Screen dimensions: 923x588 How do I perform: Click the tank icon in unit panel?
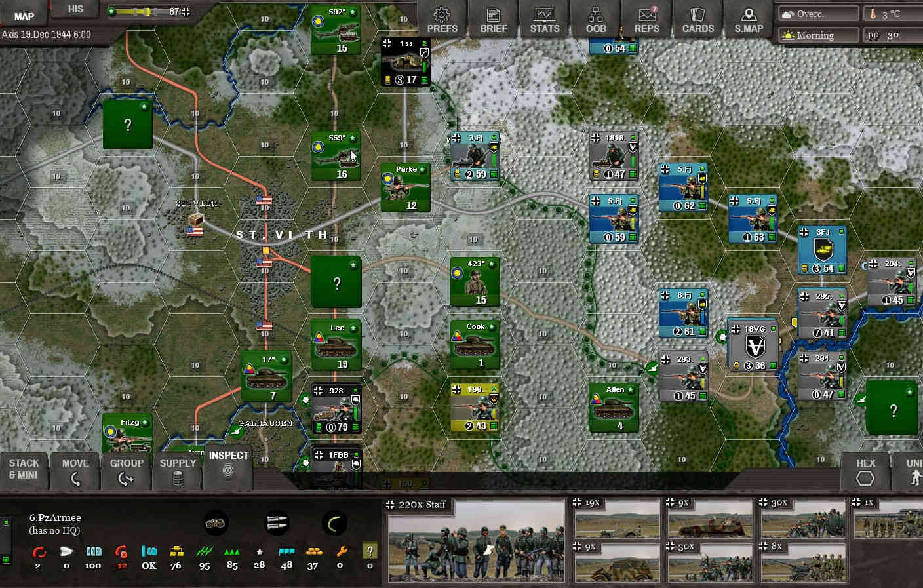point(216,523)
